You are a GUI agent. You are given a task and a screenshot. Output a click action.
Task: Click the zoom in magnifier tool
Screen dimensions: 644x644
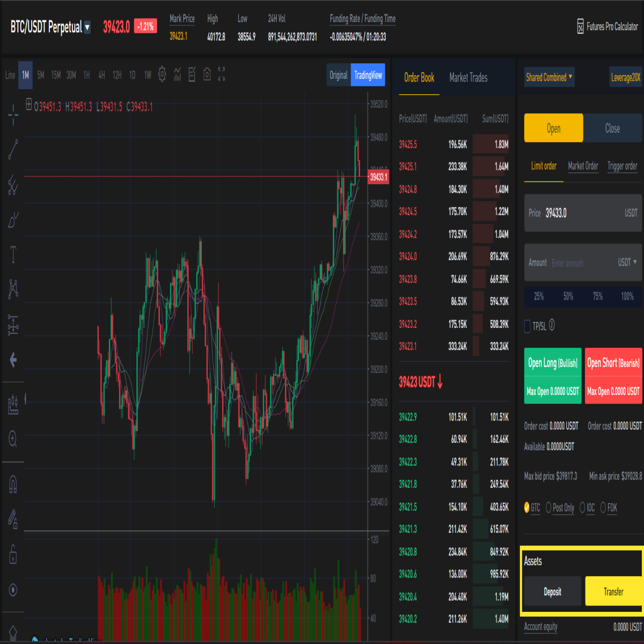point(13,439)
